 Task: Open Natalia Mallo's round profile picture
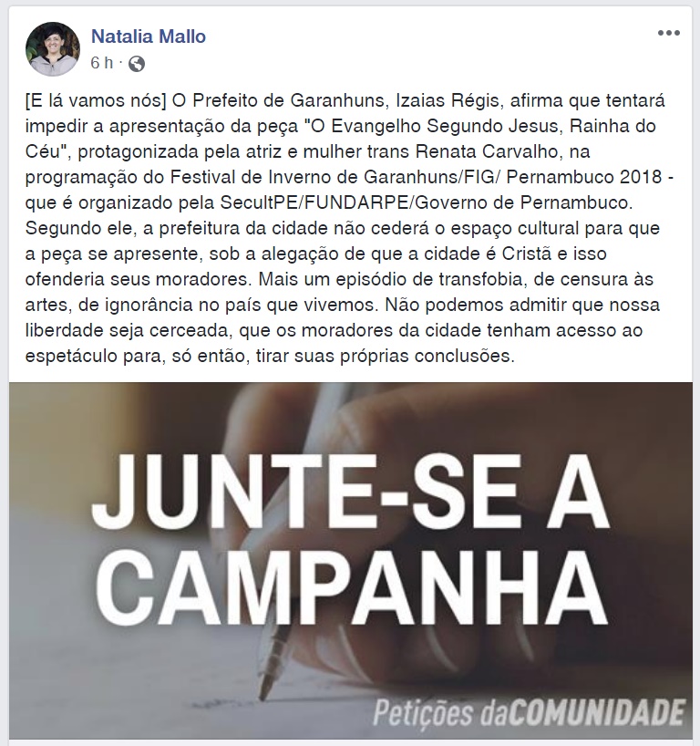click(53, 49)
